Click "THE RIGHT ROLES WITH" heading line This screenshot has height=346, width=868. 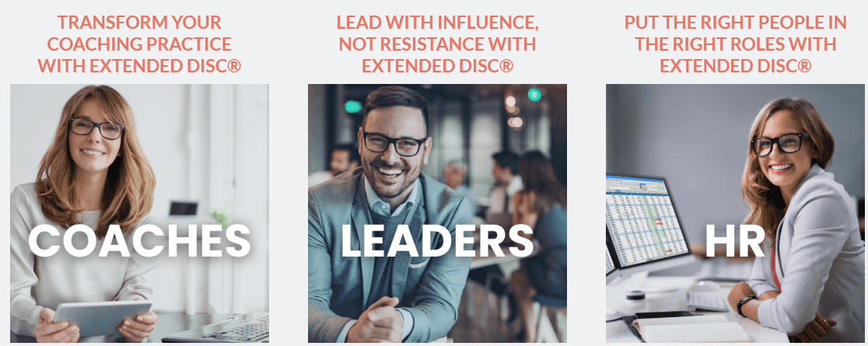tap(735, 44)
